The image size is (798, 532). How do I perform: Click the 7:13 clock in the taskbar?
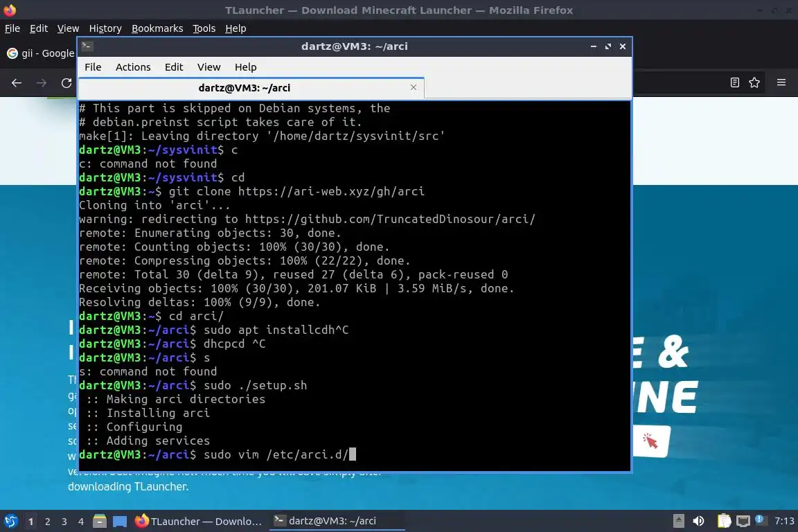(x=784, y=521)
